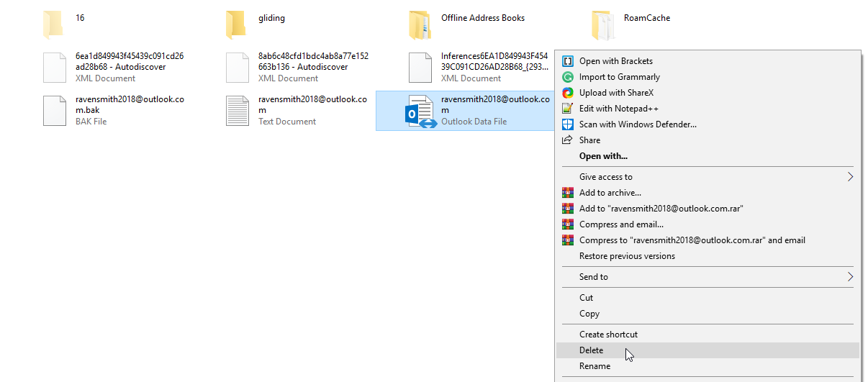
Task: Click the Share arrow icon
Action: 567,140
